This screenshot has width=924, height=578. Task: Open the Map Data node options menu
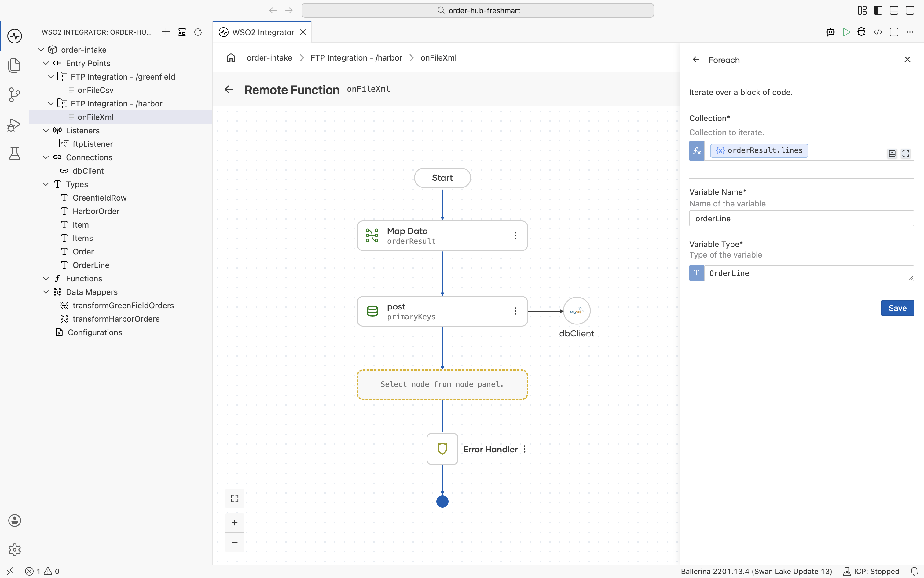click(x=515, y=235)
